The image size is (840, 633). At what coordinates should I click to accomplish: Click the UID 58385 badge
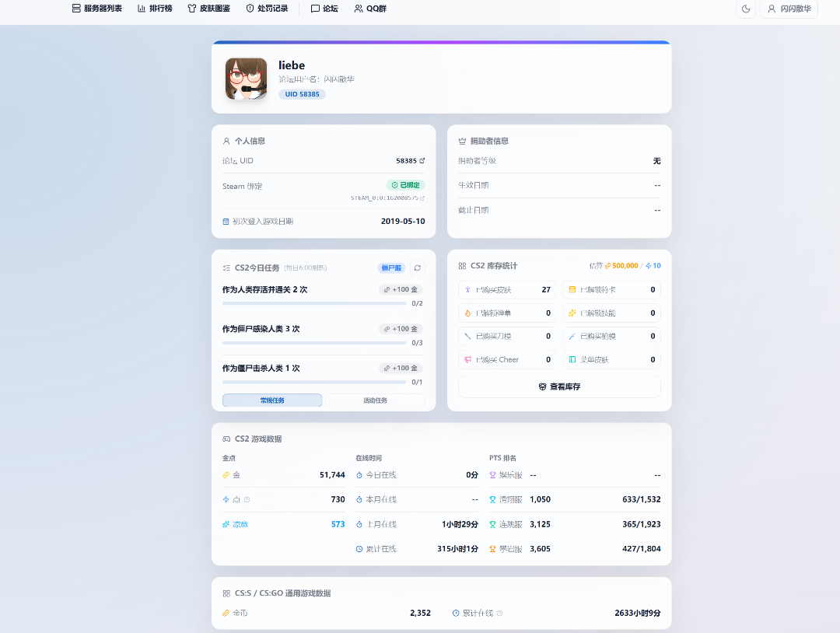pos(302,94)
